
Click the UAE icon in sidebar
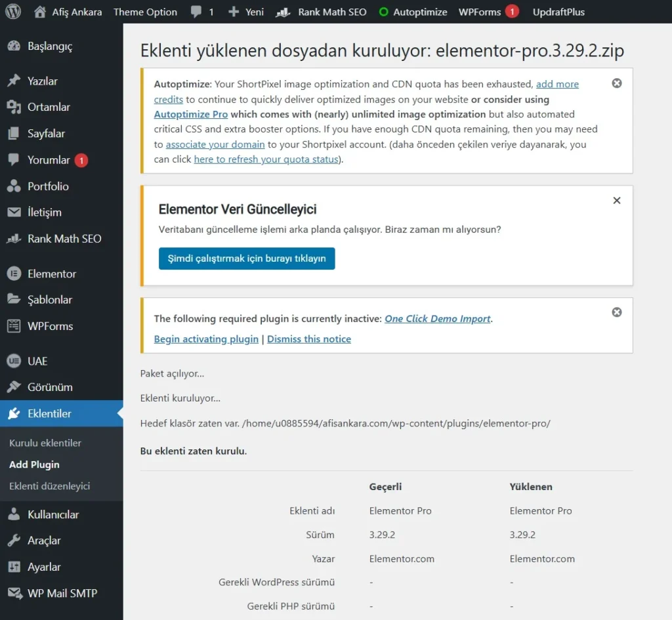[14, 361]
